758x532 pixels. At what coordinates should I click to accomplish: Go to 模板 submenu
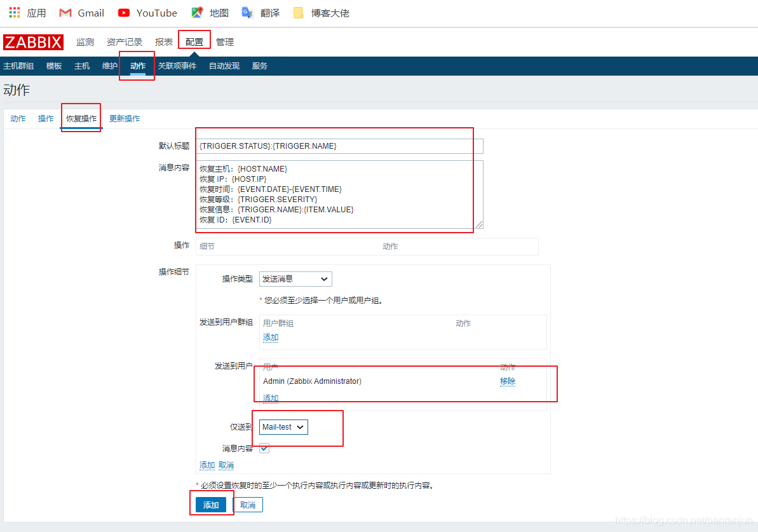click(x=53, y=65)
